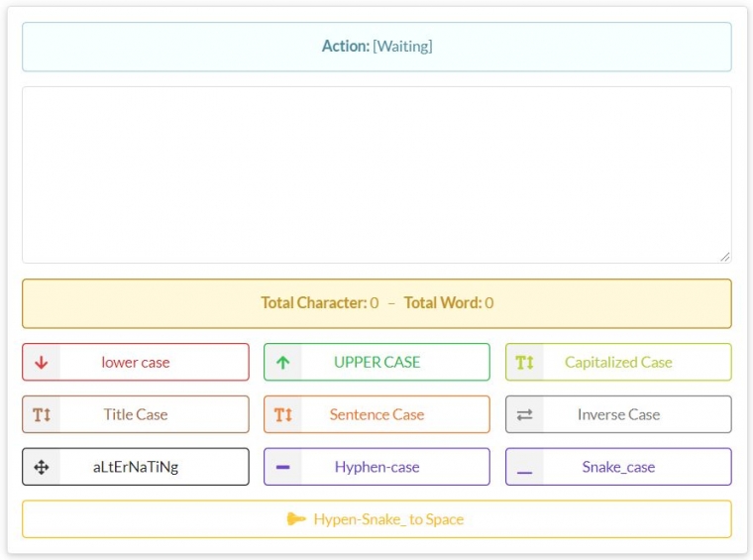The height and width of the screenshot is (560, 753).
Task: Click the down arrow icon on lower case
Action: 42,362
